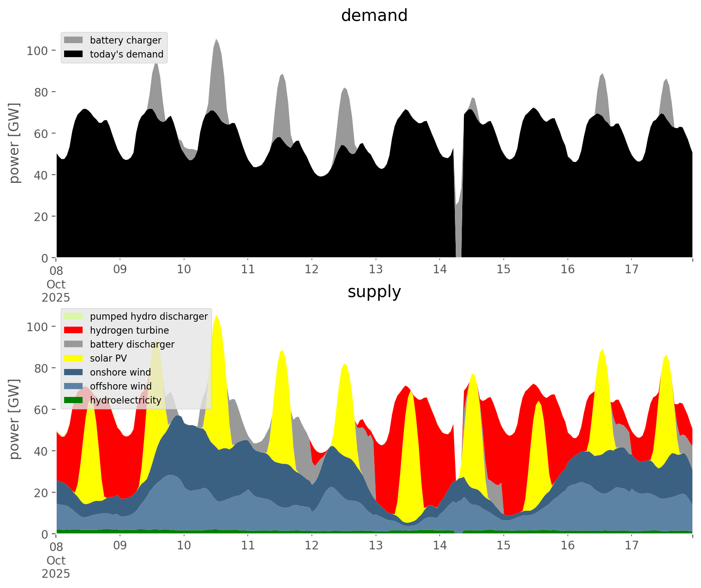Viewport: 701px width, 588px height.
Task: Click the "hydrogen turbine" legend label text
Action: tap(129, 330)
